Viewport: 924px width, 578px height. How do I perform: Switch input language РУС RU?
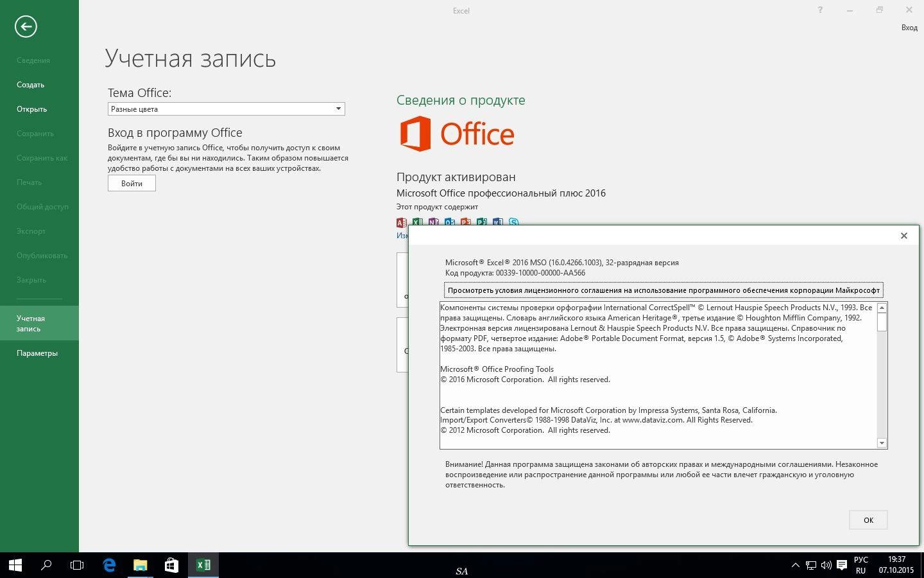click(861, 565)
